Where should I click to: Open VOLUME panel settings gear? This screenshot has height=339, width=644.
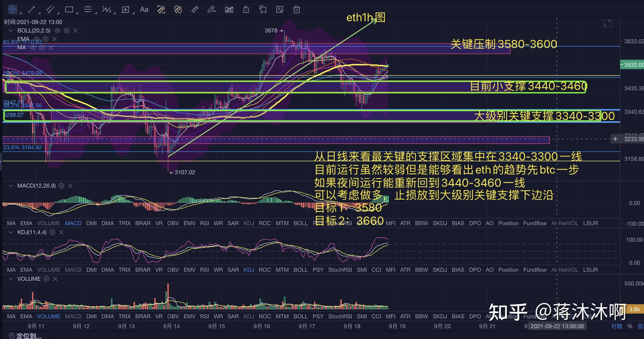[46, 279]
